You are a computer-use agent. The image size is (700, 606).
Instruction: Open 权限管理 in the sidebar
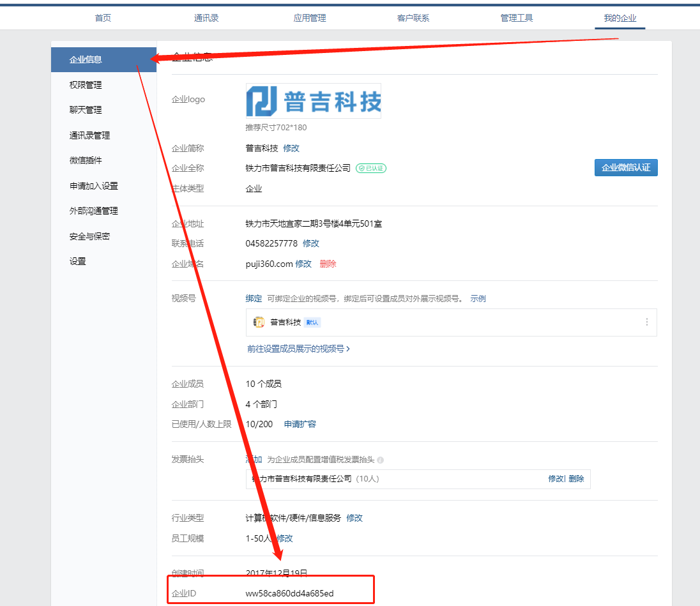pyautogui.click(x=86, y=85)
